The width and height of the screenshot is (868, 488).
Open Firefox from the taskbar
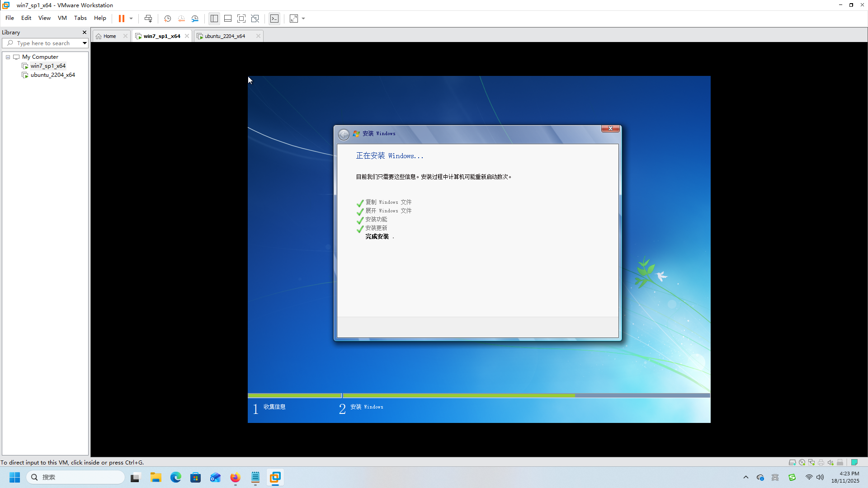[235, 478]
